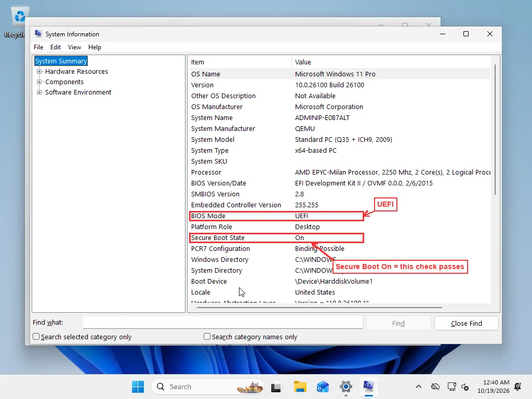Select the BIOS Mode row label
This screenshot has width=532, height=399.
pyautogui.click(x=208, y=216)
